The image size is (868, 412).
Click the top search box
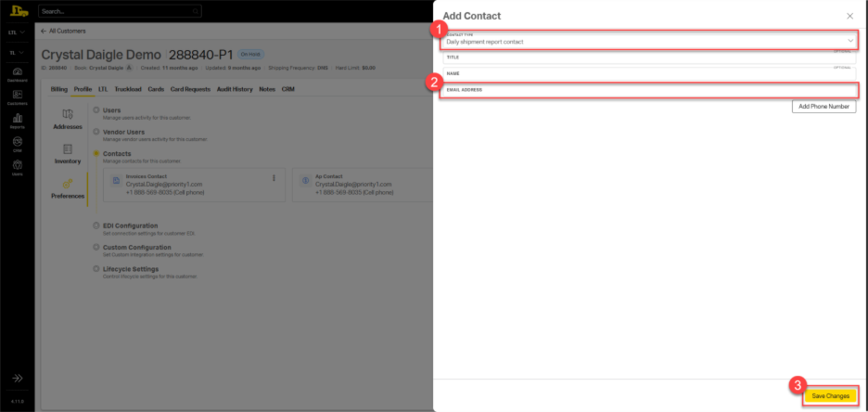tap(120, 11)
